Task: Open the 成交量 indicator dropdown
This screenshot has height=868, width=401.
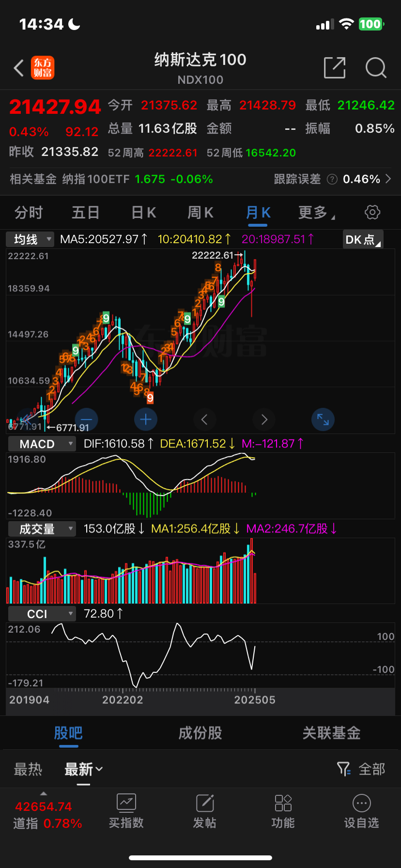Action: click(x=42, y=529)
